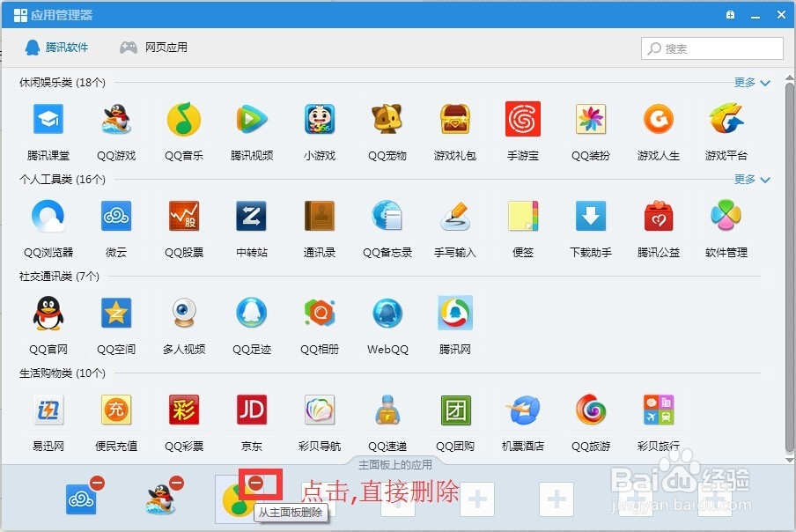Expand 更多 for 个人工具类
Viewport: 796px width, 532px height.
pos(752,179)
